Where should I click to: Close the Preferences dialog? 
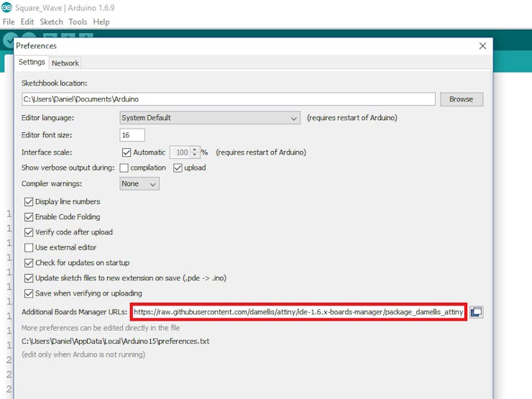[482, 46]
